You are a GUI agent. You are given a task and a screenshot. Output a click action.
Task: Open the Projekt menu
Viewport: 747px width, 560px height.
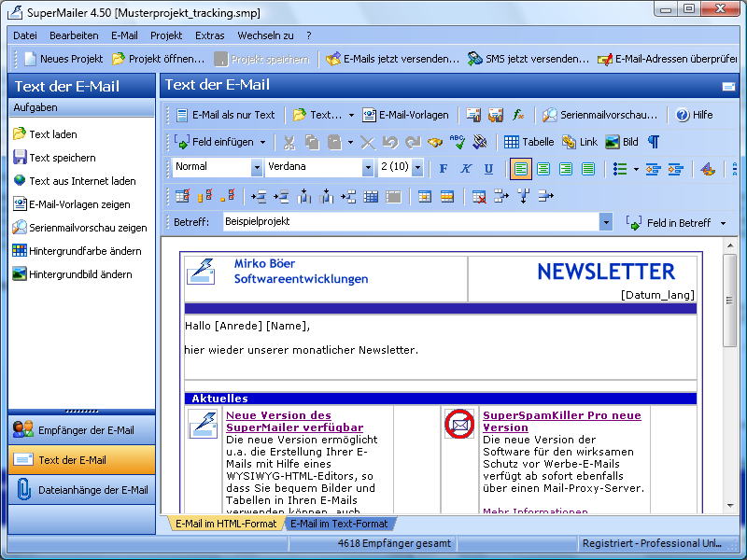(x=166, y=35)
